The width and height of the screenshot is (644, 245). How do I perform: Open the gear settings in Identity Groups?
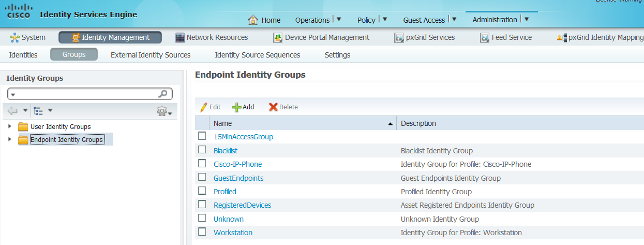click(164, 111)
